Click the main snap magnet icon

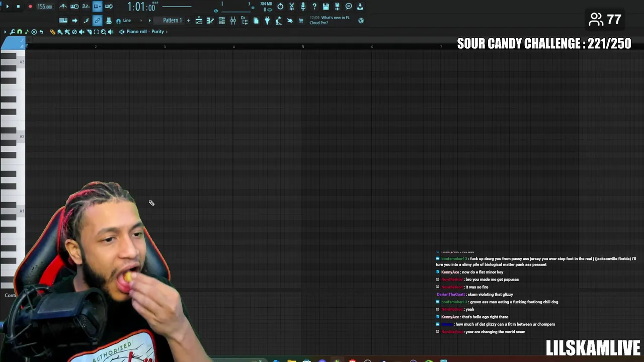tap(119, 21)
